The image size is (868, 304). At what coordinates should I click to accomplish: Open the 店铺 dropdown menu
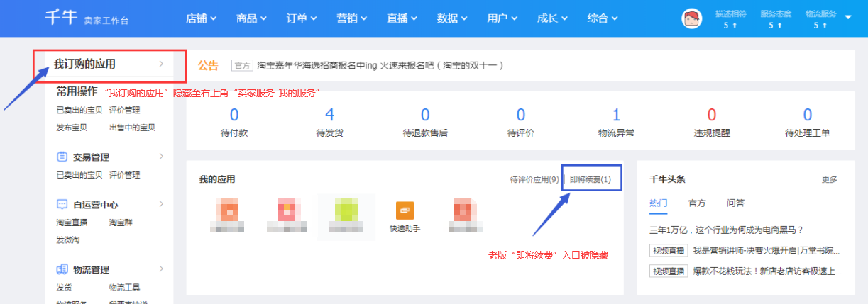coord(201,18)
